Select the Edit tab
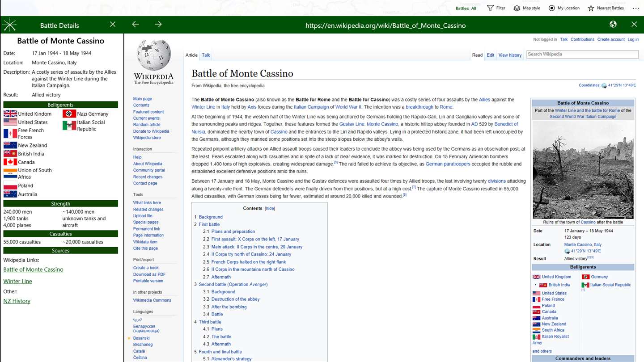Image resolution: width=644 pixels, height=362 pixels. click(491, 55)
